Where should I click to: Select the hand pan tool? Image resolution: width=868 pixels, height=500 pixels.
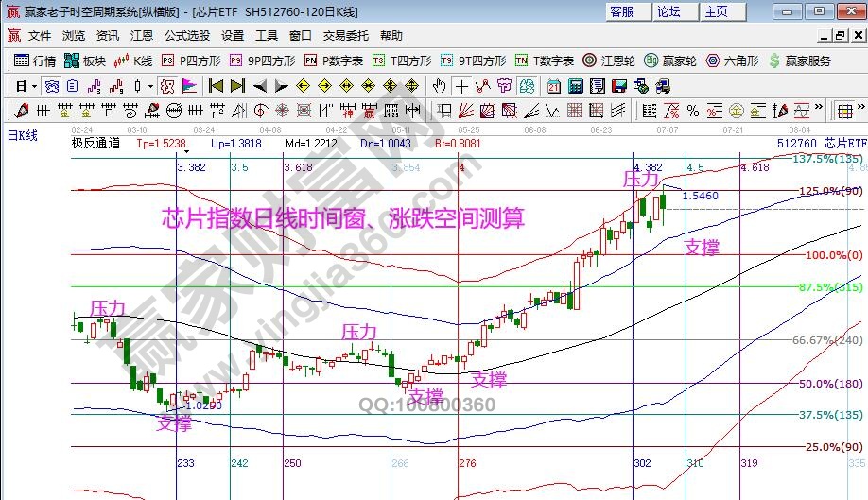click(440, 86)
